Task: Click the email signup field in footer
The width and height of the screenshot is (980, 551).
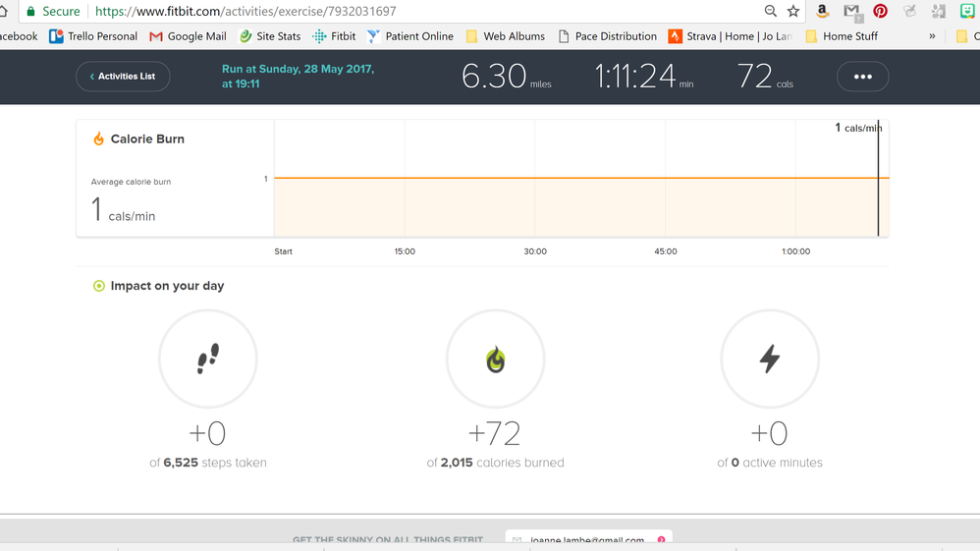Action: [586, 539]
